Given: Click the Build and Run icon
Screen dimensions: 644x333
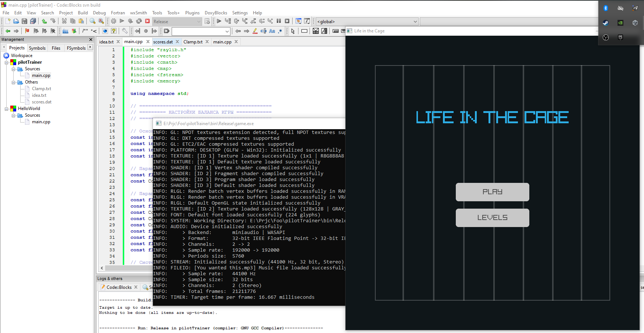Looking at the screenshot, I should coord(130,21).
